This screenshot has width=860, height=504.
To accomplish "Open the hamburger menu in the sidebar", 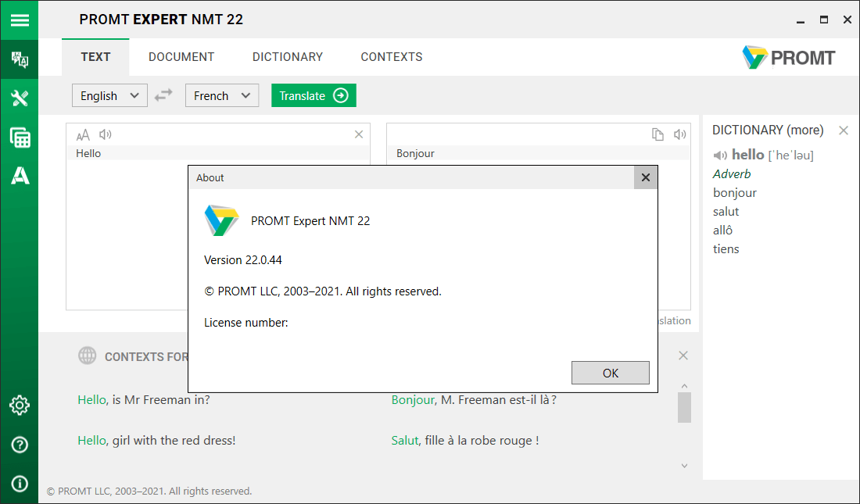I will 20,20.
